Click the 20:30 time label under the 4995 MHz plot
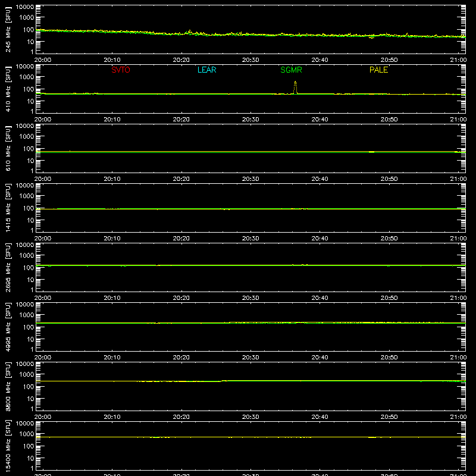This screenshot has width=476, height=476. pos(250,358)
